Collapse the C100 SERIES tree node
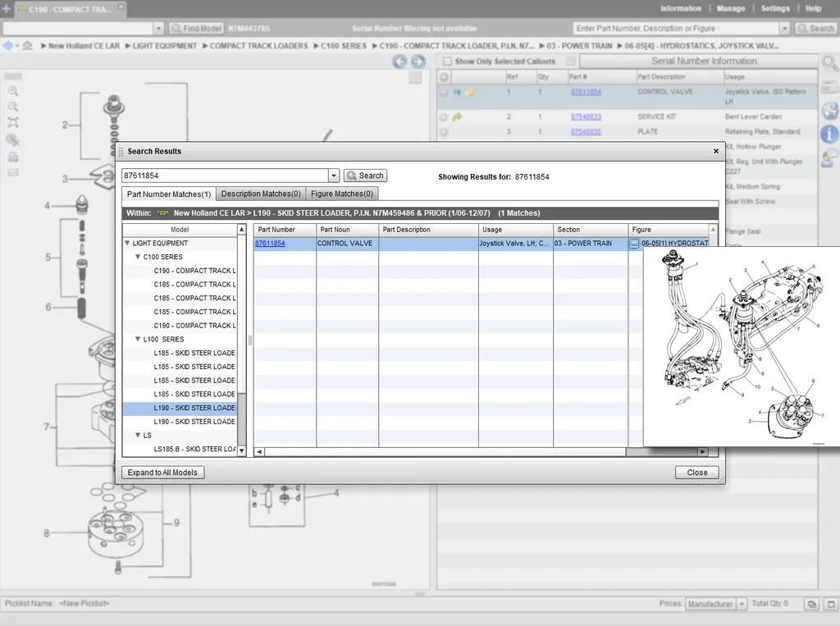Screen dimensions: 840x626 138,258
